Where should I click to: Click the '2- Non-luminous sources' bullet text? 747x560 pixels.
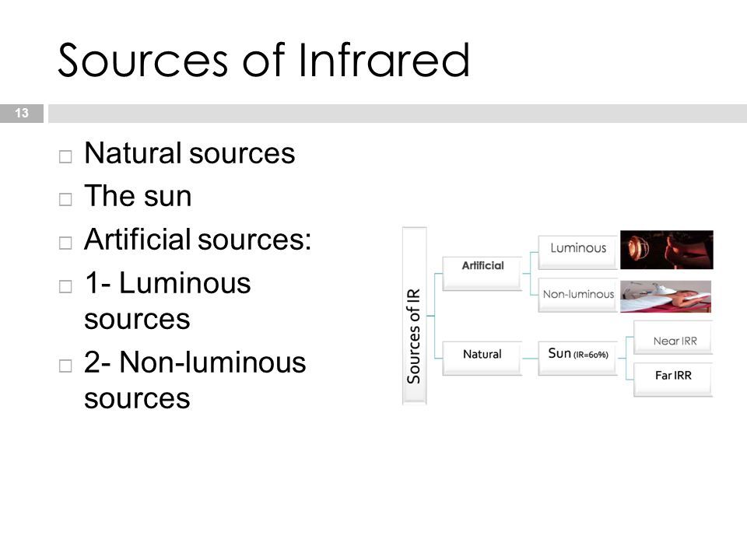pos(195,380)
